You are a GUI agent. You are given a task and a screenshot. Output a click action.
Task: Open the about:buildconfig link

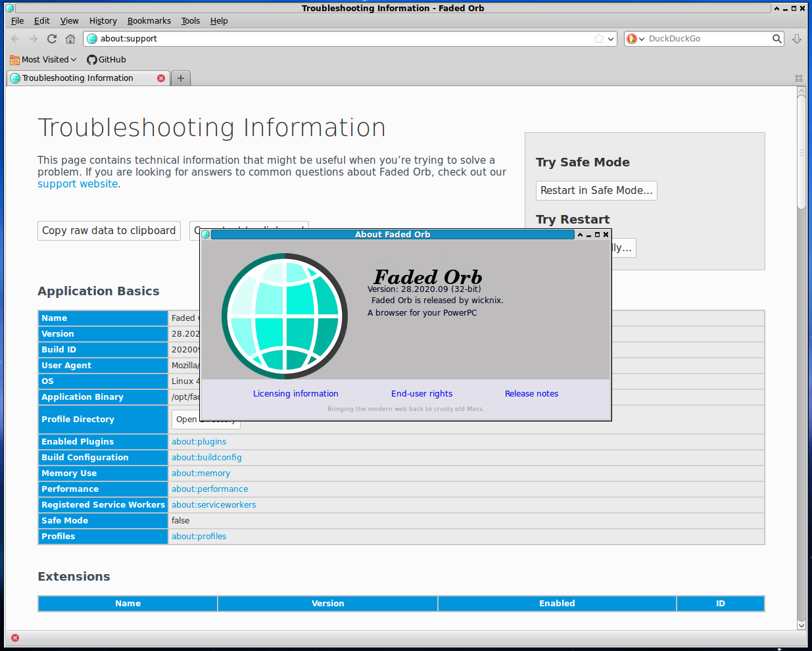click(x=206, y=458)
